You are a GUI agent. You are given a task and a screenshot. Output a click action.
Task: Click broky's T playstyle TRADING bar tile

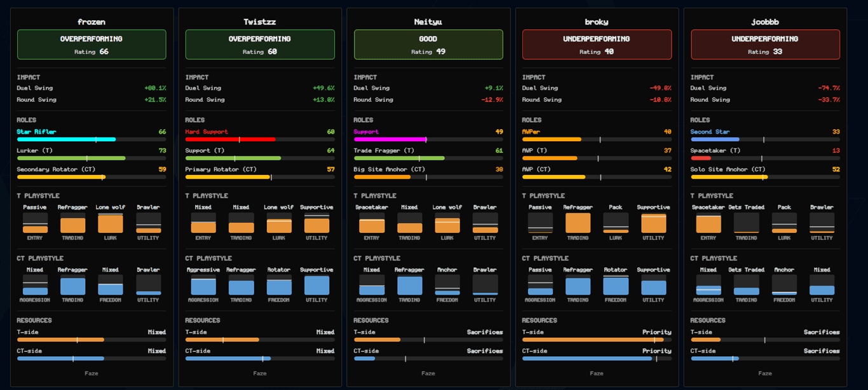[x=578, y=223]
